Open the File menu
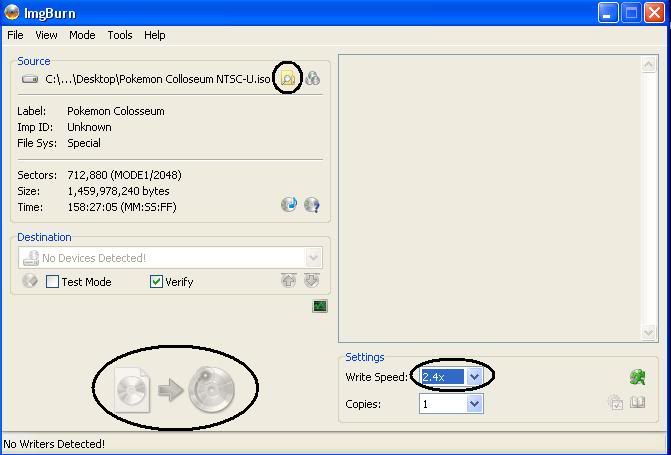The image size is (671, 455). click(15, 35)
